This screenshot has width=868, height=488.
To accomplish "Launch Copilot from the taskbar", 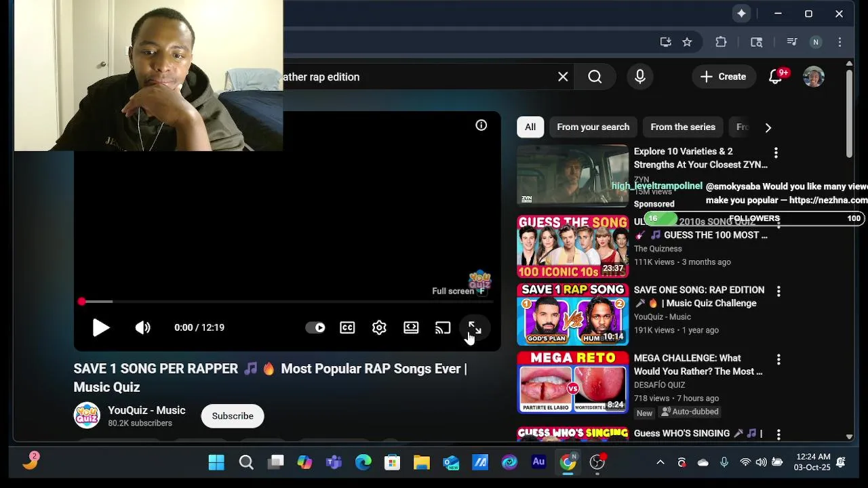I will 304,462.
